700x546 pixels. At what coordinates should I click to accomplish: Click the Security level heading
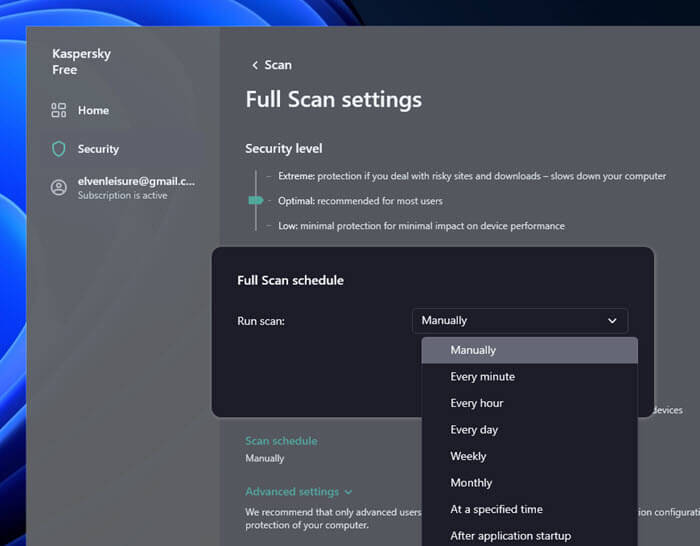tap(283, 149)
